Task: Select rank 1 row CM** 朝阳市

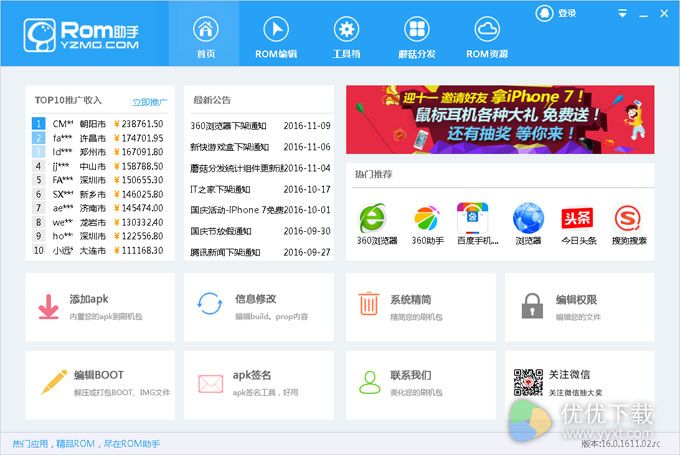Action: pyautogui.click(x=98, y=124)
